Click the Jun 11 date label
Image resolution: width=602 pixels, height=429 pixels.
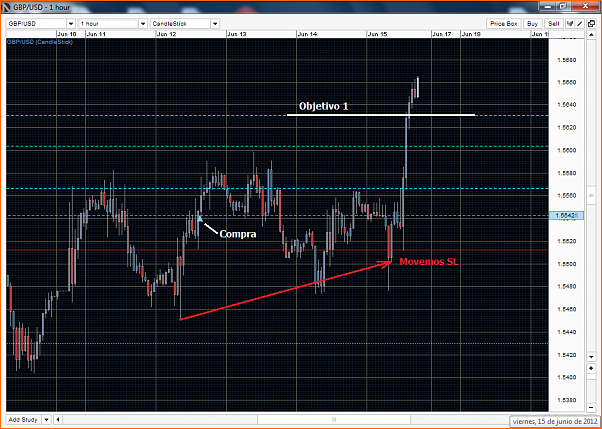pos(96,34)
